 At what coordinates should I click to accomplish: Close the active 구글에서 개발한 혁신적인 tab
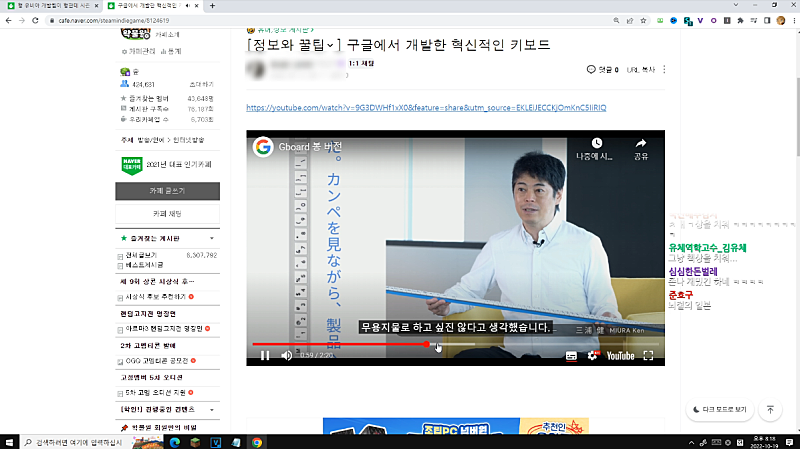point(197,6)
